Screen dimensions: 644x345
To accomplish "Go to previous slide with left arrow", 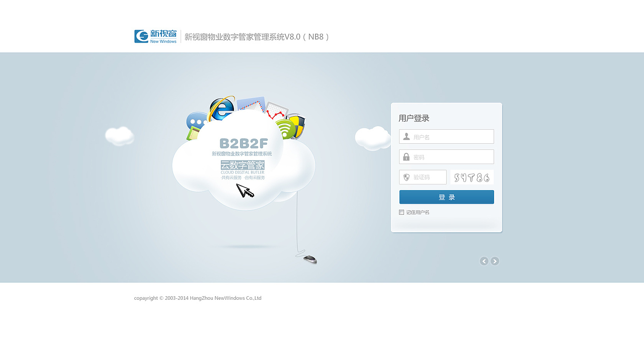I will (x=484, y=261).
